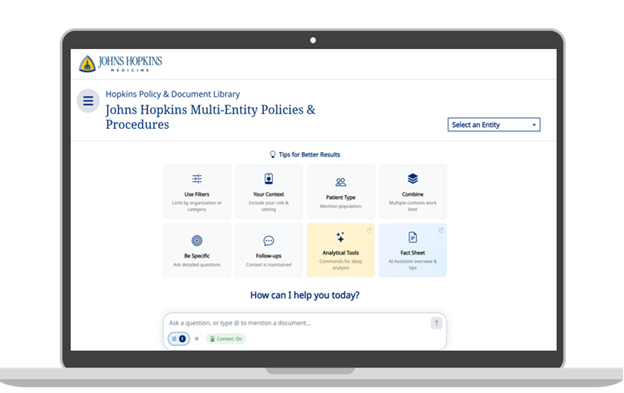Image resolution: width=624 pixels, height=393 pixels.
Task: Click 'Context is maintained' text
Action: point(269,265)
